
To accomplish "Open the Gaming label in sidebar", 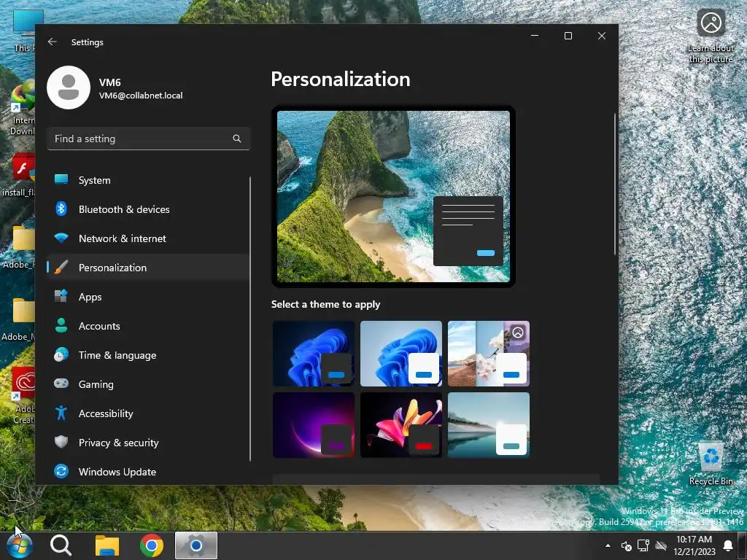I will point(96,384).
